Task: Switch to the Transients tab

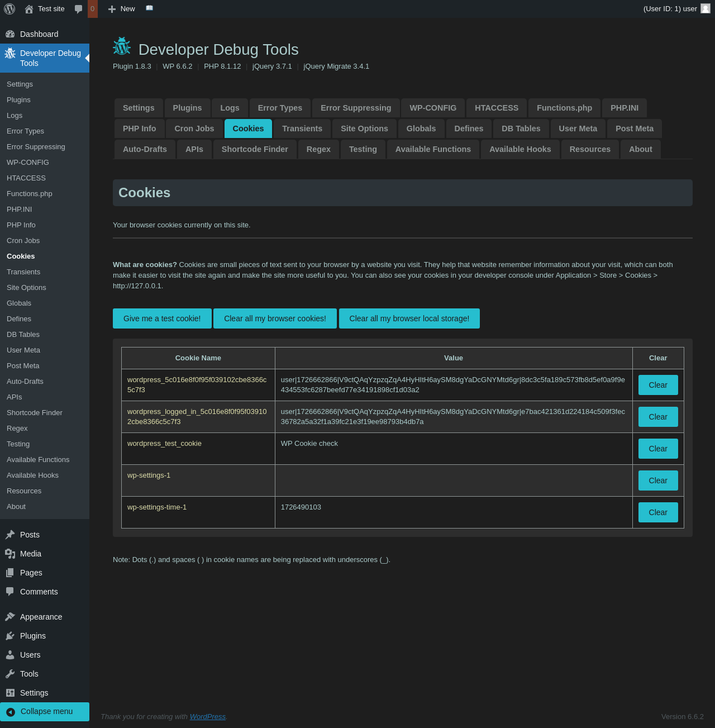Action: click(x=302, y=129)
